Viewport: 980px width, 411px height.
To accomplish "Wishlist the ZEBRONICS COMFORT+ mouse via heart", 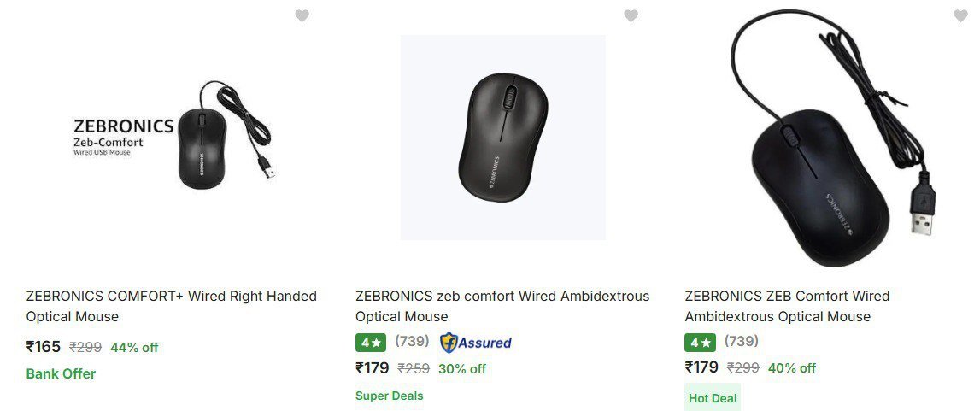I will point(302,15).
